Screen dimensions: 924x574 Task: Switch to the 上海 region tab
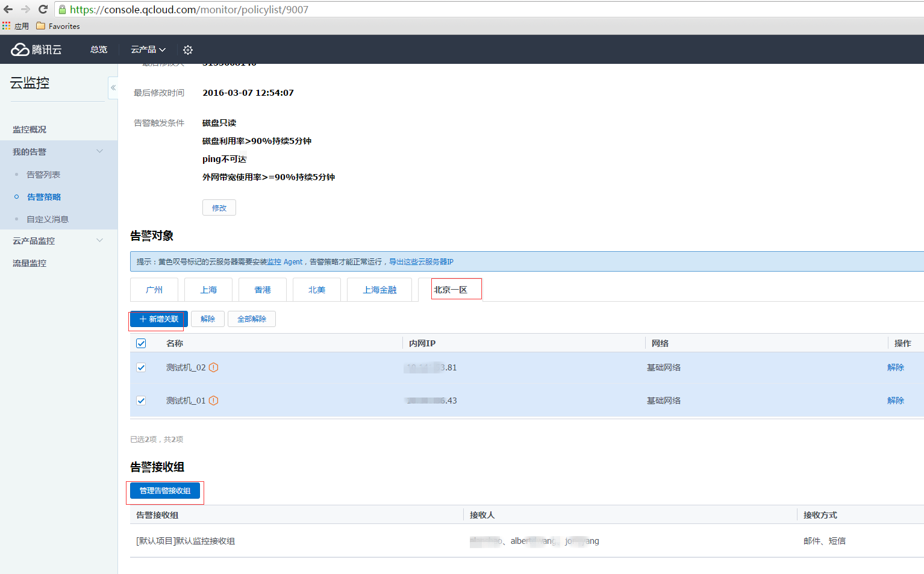[x=208, y=290]
